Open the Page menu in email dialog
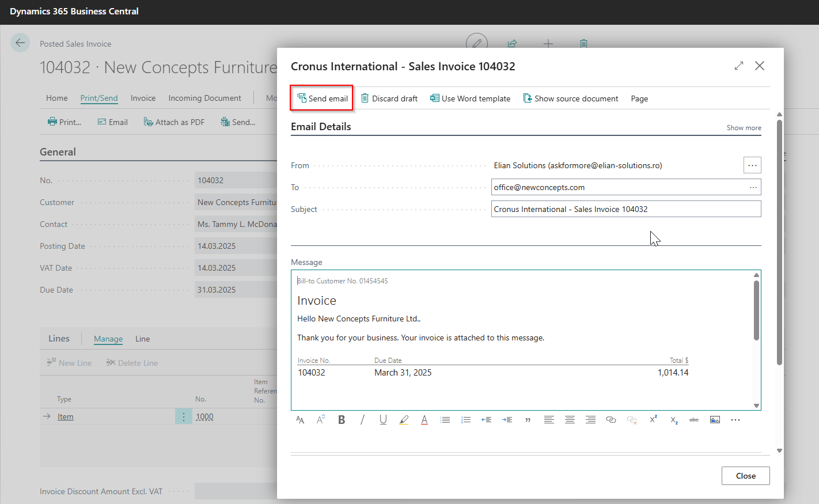Screen dimensions: 819x504 [x=639, y=98]
